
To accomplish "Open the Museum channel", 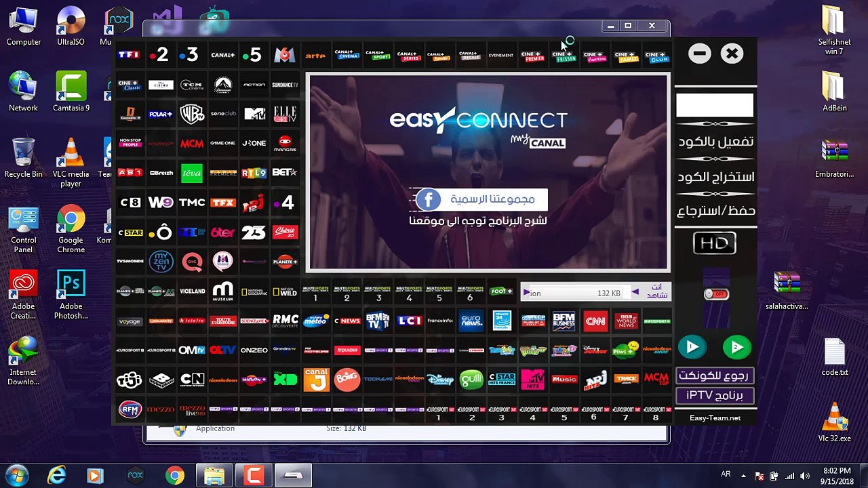I will tap(222, 291).
